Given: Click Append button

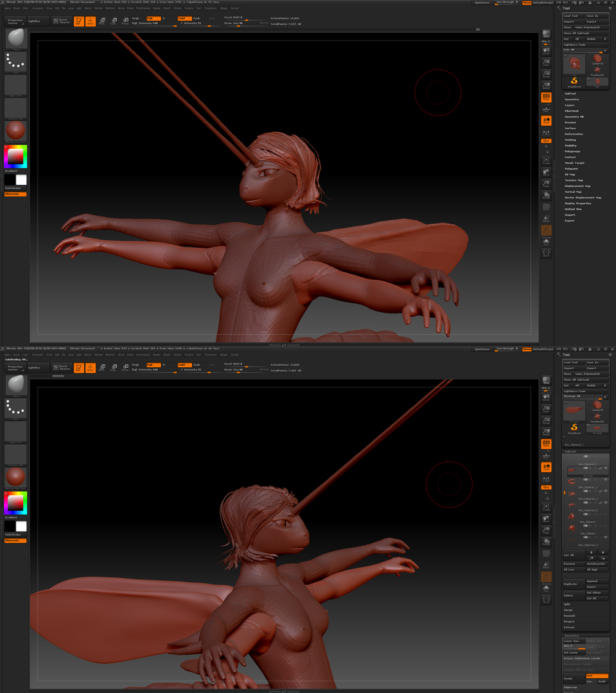Looking at the screenshot, I should [x=597, y=581].
